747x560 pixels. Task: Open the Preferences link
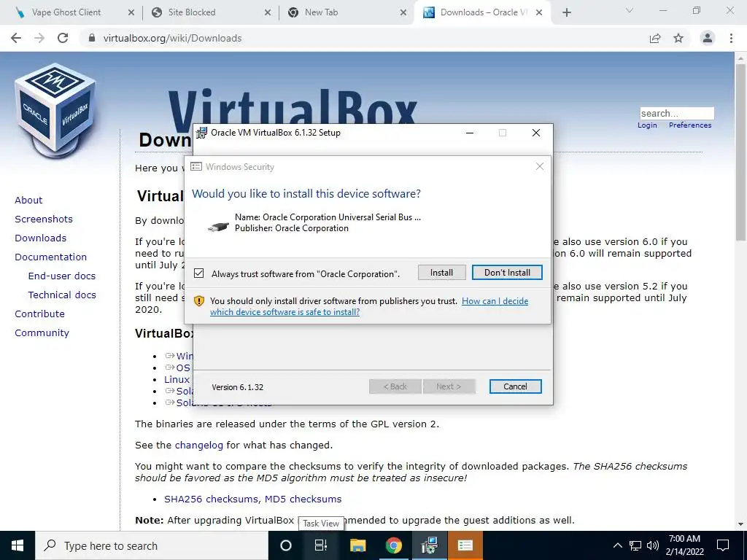click(690, 125)
